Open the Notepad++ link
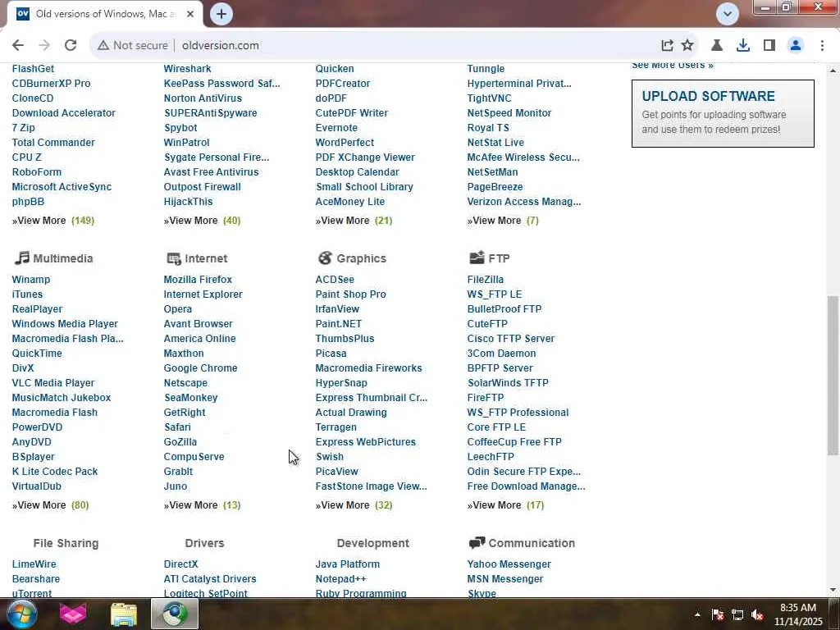The image size is (840, 630). [x=340, y=579]
